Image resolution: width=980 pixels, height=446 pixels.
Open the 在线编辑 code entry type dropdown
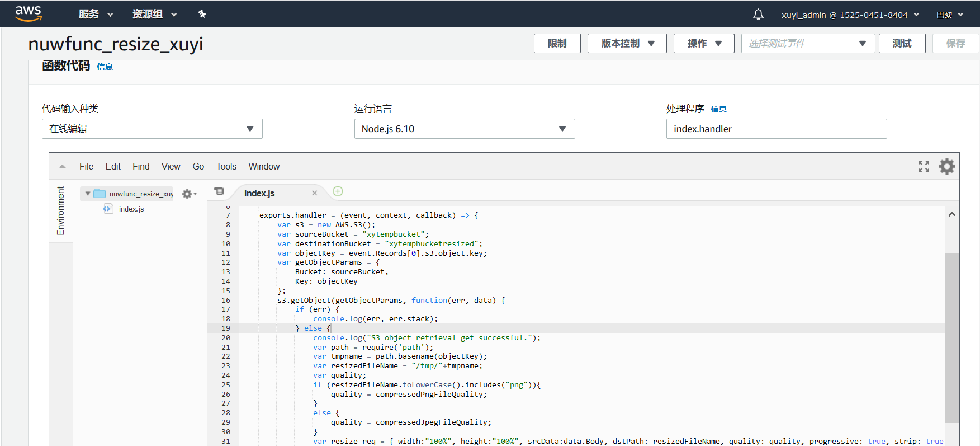click(152, 129)
